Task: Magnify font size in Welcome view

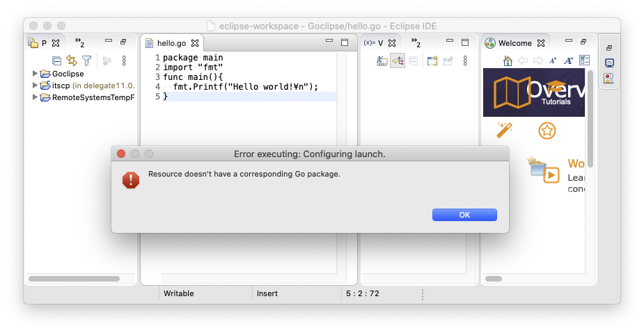Action: tap(568, 61)
